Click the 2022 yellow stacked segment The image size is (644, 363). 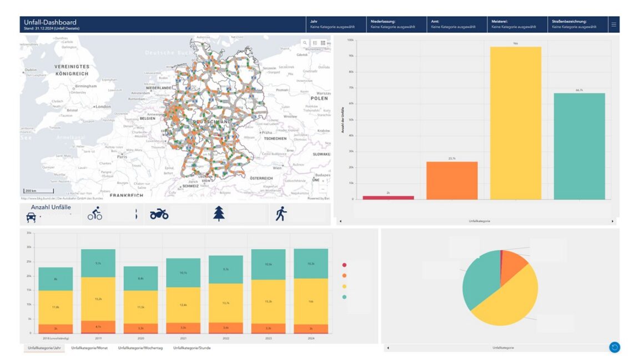coord(226,303)
